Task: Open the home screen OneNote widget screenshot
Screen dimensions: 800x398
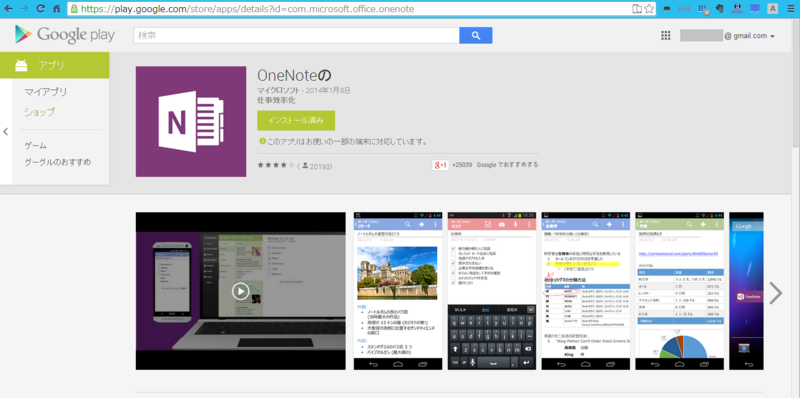Action: tap(746, 291)
